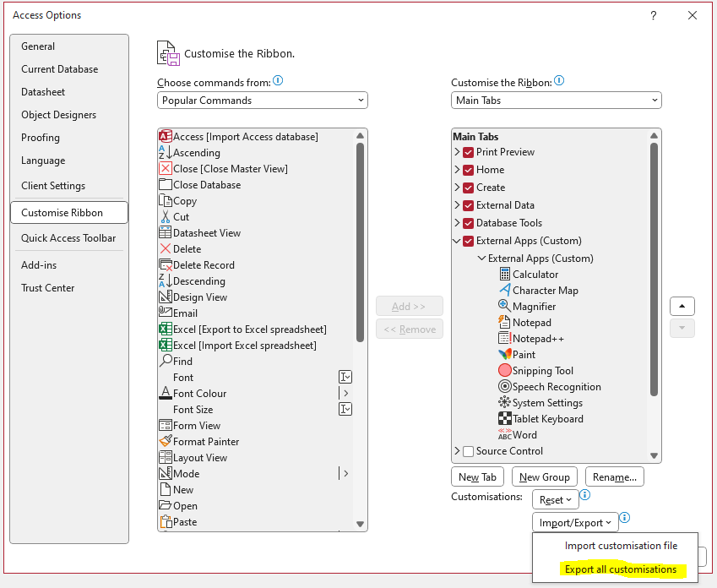Click the commands list scrollbar thumb
Viewport: 717px width, 588px height.
pyautogui.click(x=361, y=242)
